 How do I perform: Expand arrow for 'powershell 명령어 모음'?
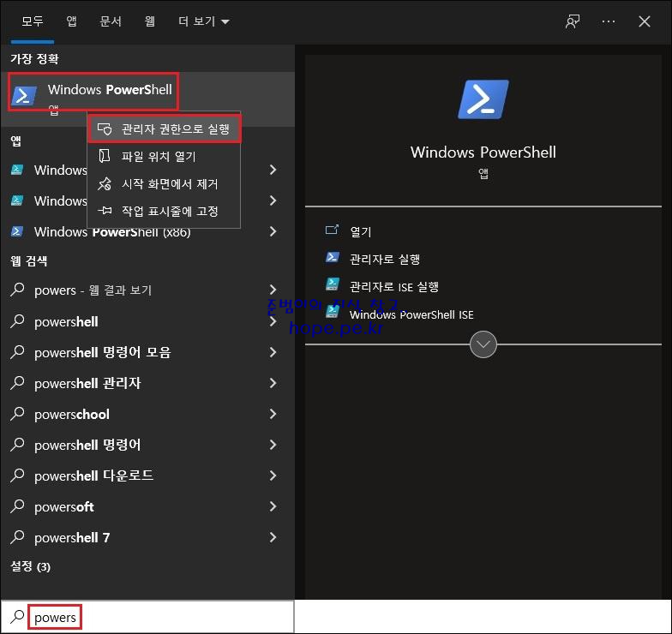click(x=273, y=353)
